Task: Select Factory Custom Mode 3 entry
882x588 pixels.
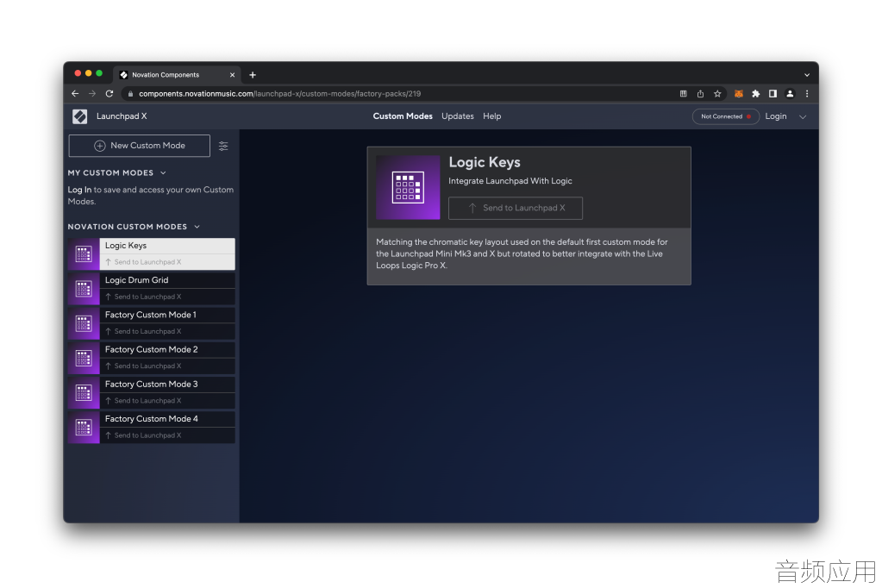Action: pos(167,385)
